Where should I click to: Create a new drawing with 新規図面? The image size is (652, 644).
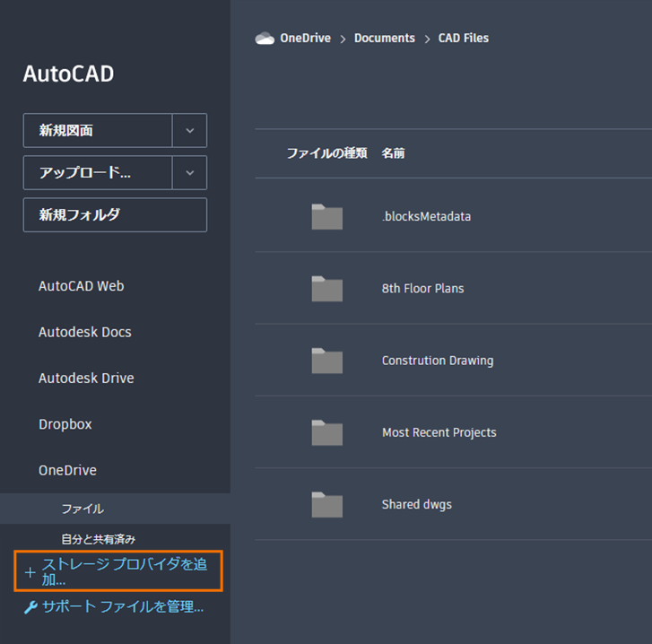point(98,131)
